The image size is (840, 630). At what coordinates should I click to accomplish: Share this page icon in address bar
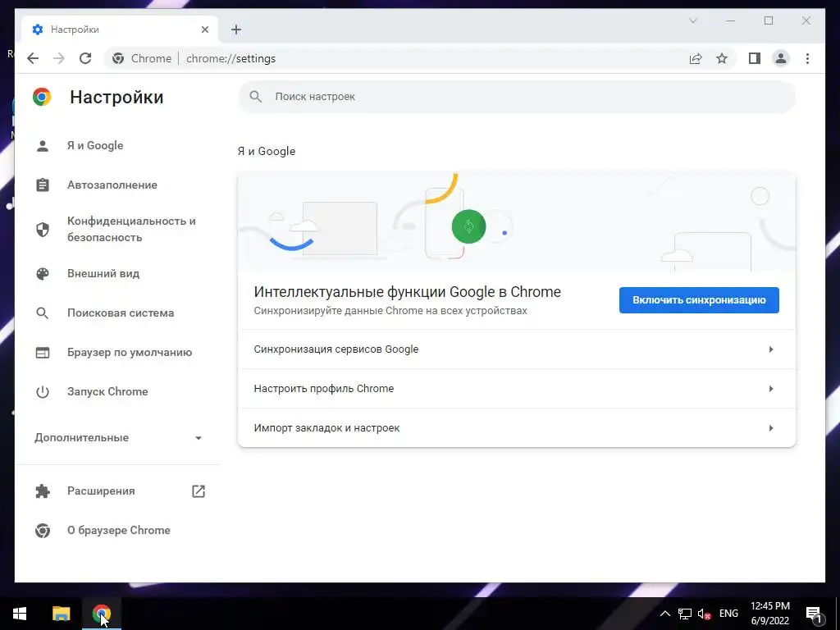coord(696,58)
